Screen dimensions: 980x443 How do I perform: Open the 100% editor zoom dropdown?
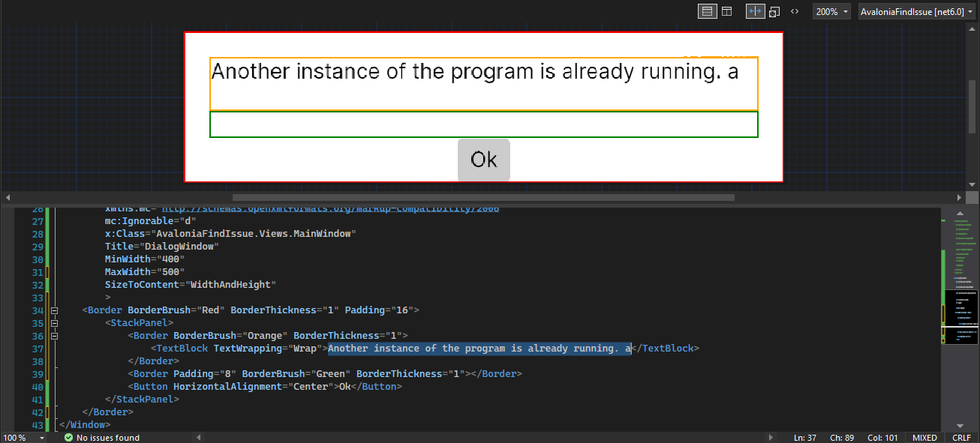pyautogui.click(x=24, y=437)
